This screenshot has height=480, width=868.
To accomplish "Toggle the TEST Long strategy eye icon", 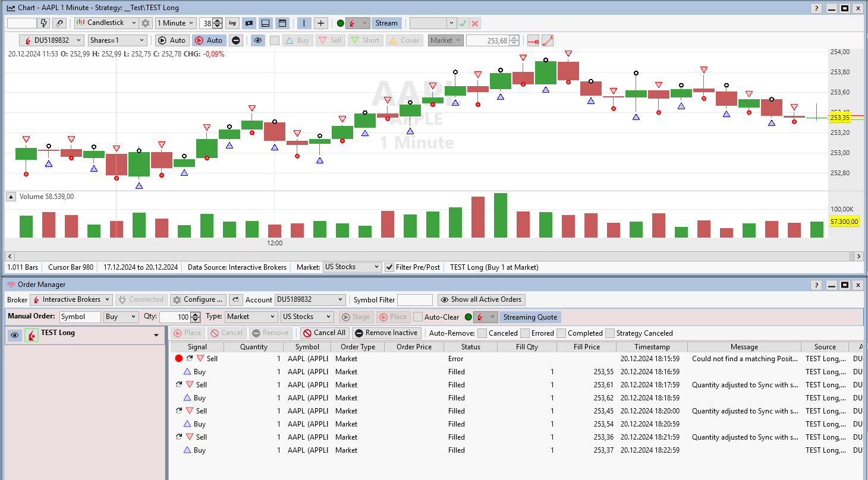I will coord(15,336).
